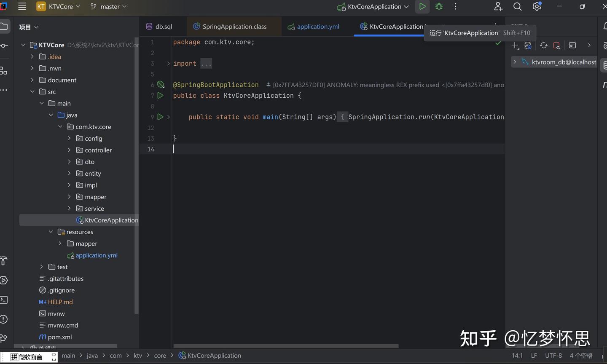Open the Terminal from the left sidebar

(x=5, y=300)
